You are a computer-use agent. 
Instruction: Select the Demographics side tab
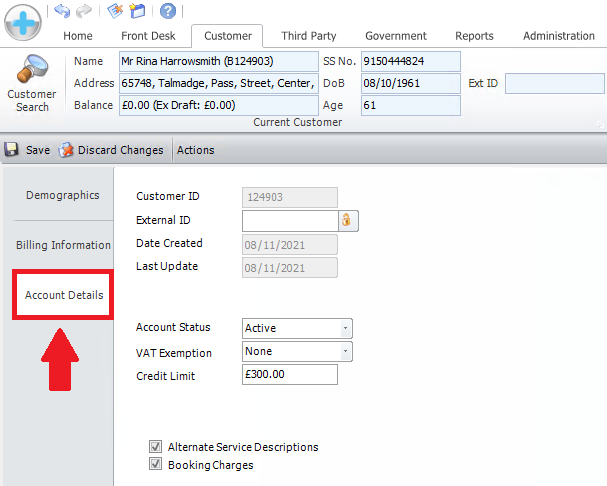click(63, 195)
